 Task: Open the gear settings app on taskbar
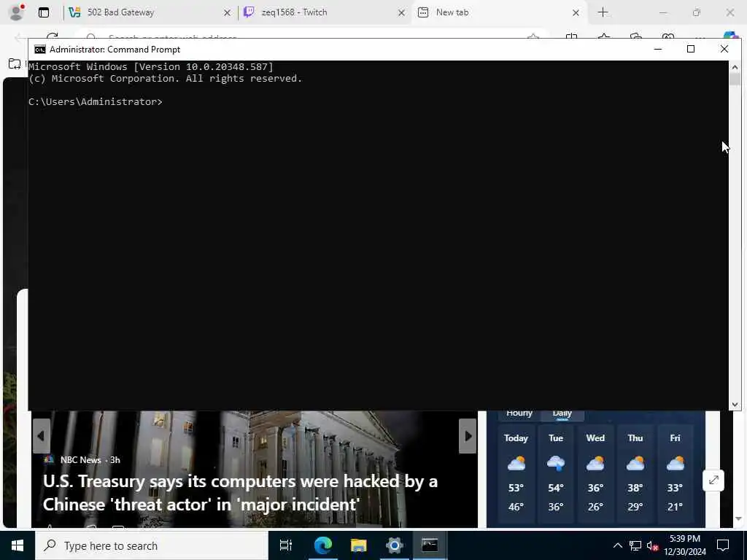click(394, 545)
